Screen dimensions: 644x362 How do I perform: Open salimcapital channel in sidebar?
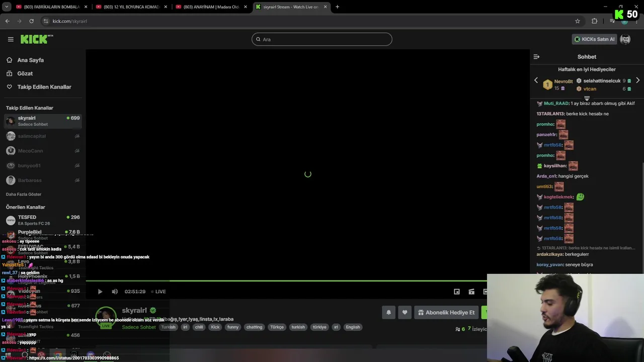pos(43,136)
